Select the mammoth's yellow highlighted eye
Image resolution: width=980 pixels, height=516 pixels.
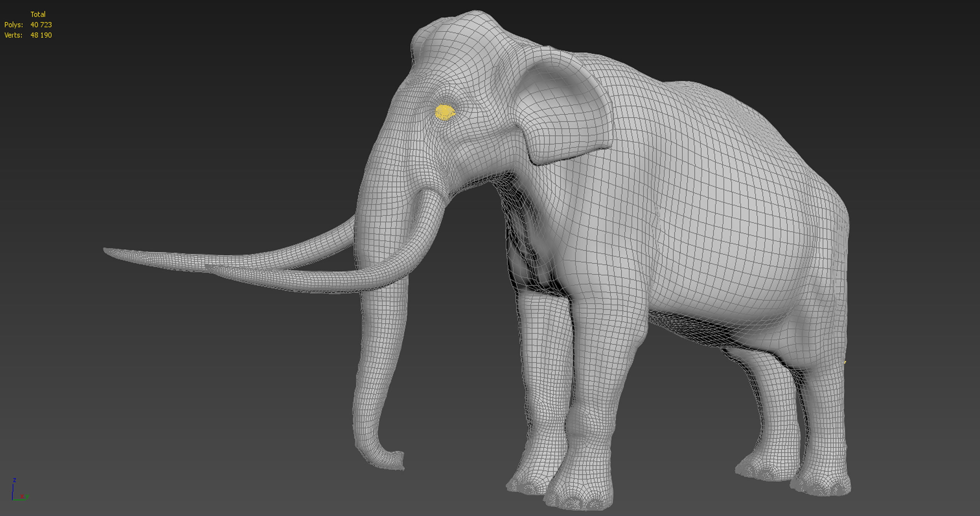tap(445, 112)
